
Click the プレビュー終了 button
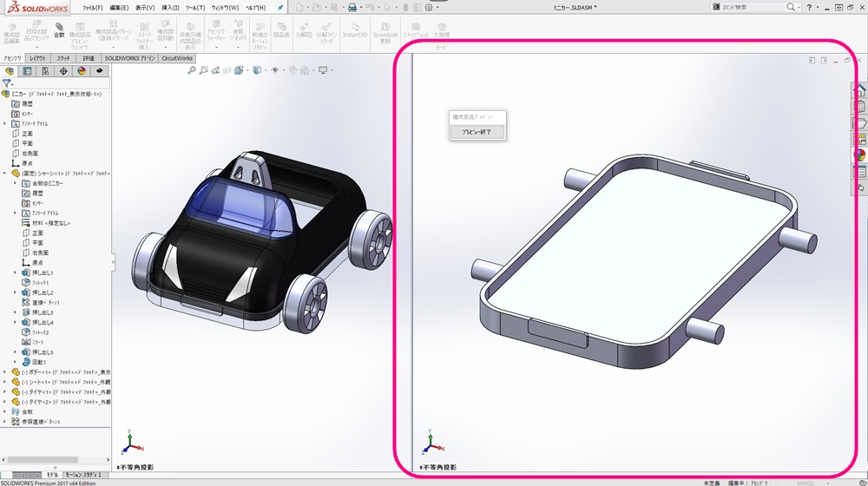[476, 132]
